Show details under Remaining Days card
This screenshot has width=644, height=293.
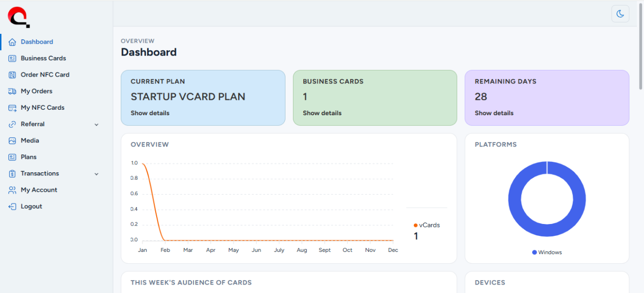click(x=494, y=113)
